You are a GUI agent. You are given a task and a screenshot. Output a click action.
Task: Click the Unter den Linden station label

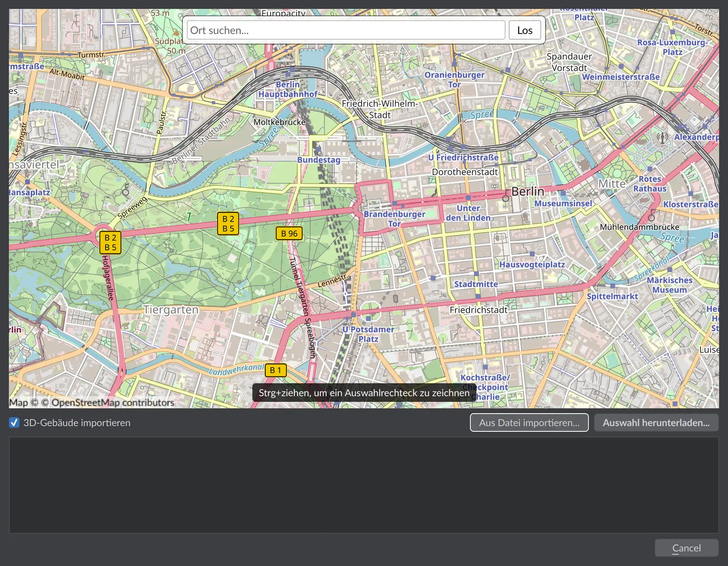tap(468, 213)
